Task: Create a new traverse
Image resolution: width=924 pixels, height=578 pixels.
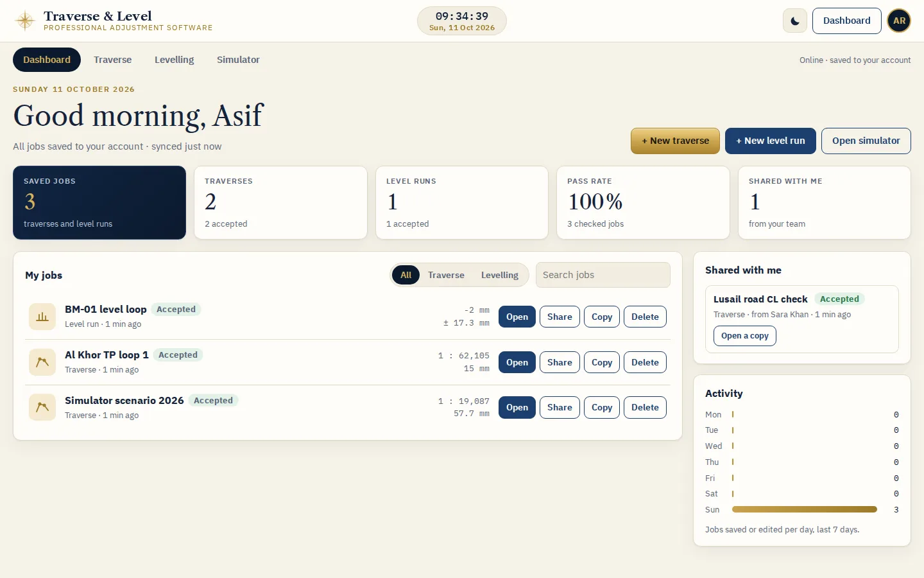Action: pos(675,141)
